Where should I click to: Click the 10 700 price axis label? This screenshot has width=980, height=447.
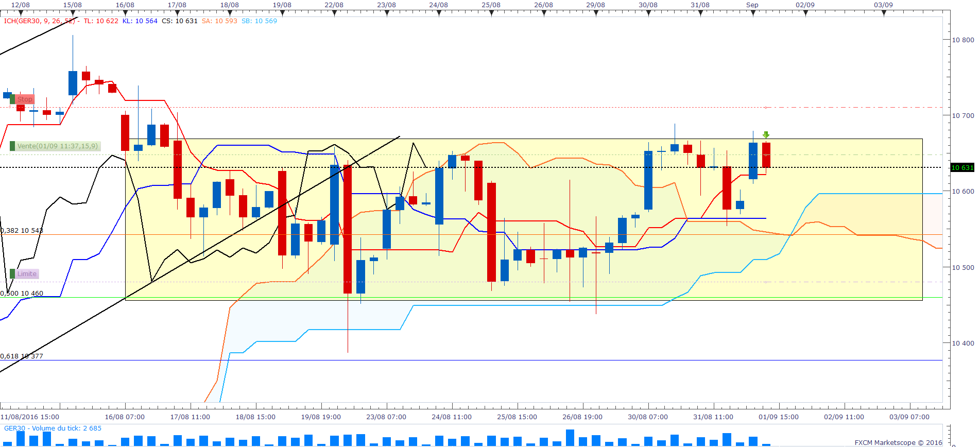[x=963, y=115]
